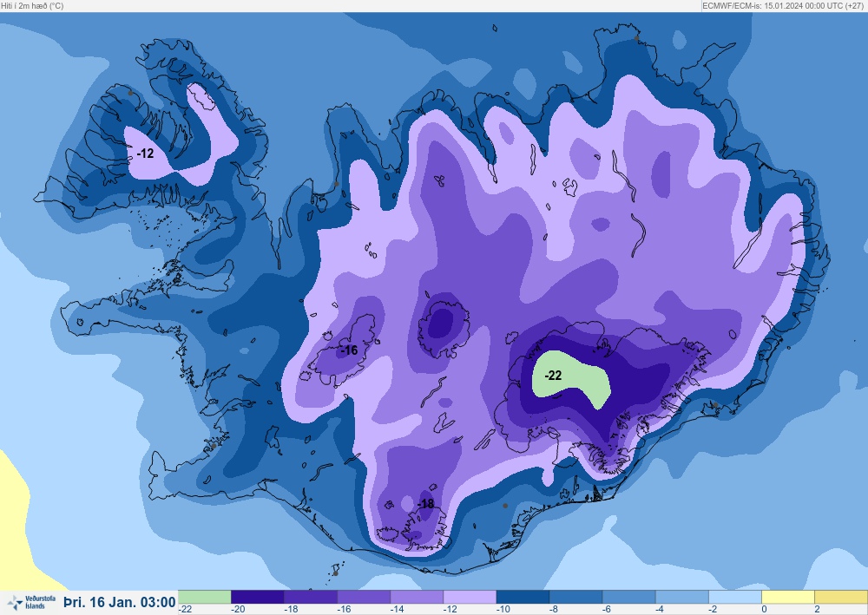Image resolution: width=868 pixels, height=615 pixels.
Task: Pick the legend swatch between -20 and -18
Action: coord(258,597)
